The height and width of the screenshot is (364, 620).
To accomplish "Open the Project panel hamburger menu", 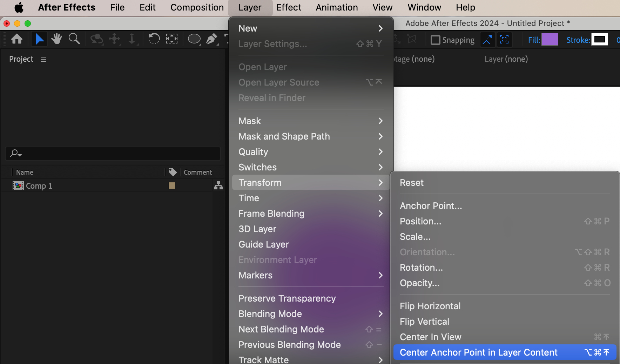I will click(43, 59).
